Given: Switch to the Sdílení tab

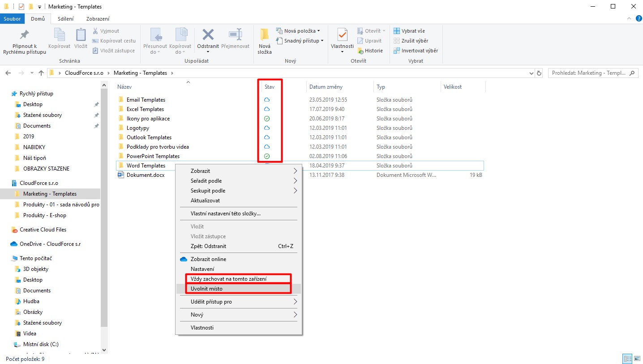Looking at the screenshot, I should [x=66, y=19].
